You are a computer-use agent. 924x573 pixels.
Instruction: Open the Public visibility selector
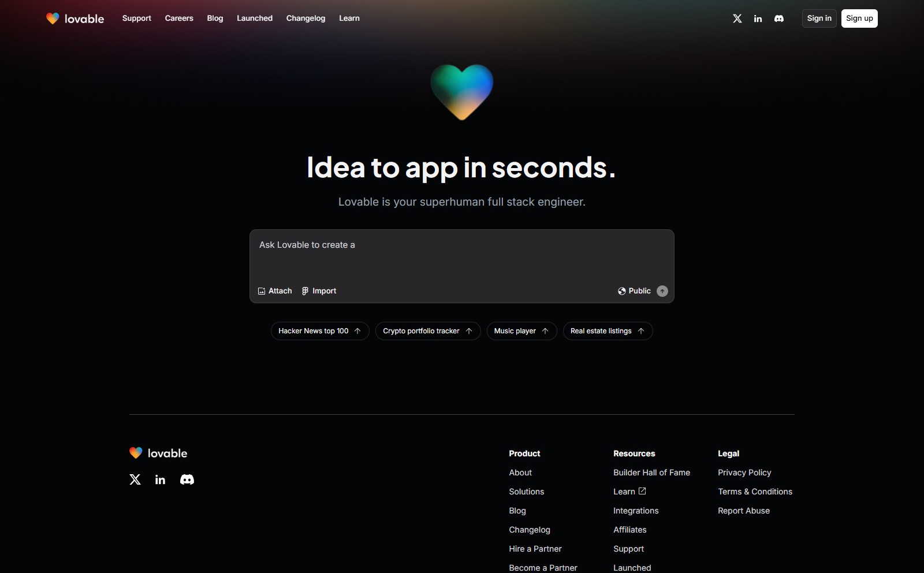coord(634,291)
